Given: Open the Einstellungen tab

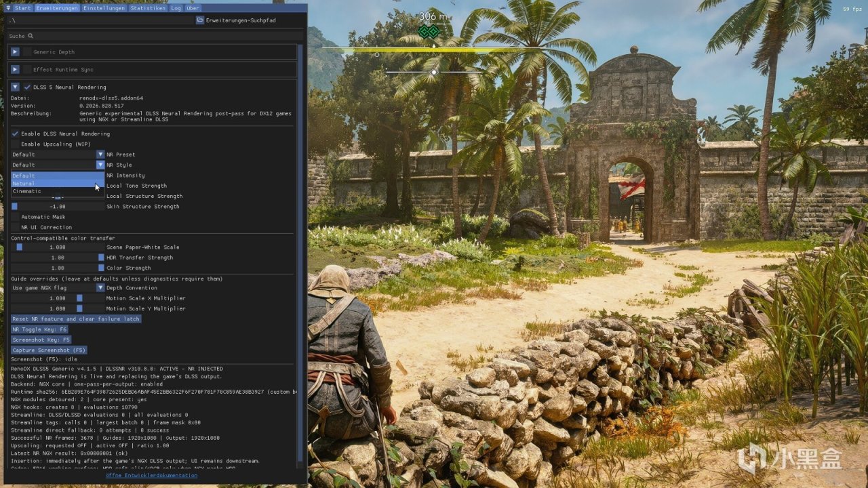Looking at the screenshot, I should [x=104, y=8].
